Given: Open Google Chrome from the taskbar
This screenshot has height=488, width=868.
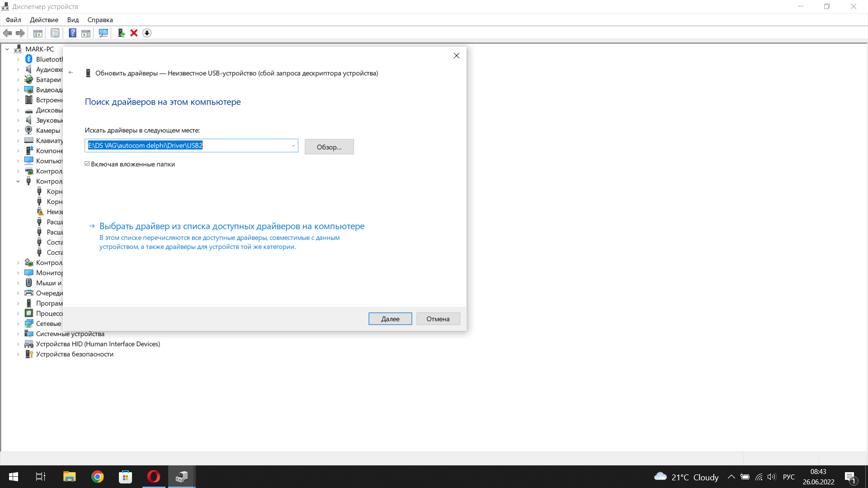Looking at the screenshot, I should 97,477.
